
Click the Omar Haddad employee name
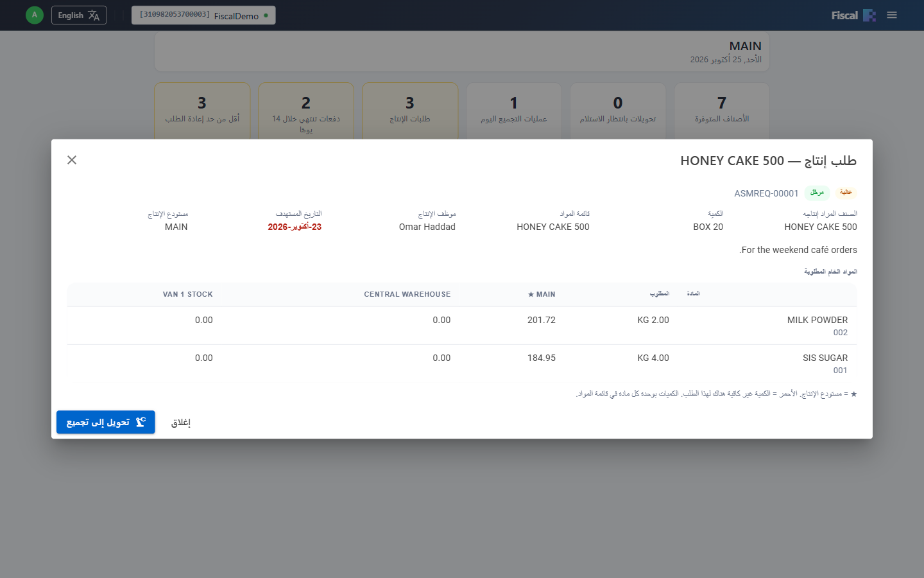pyautogui.click(x=427, y=227)
